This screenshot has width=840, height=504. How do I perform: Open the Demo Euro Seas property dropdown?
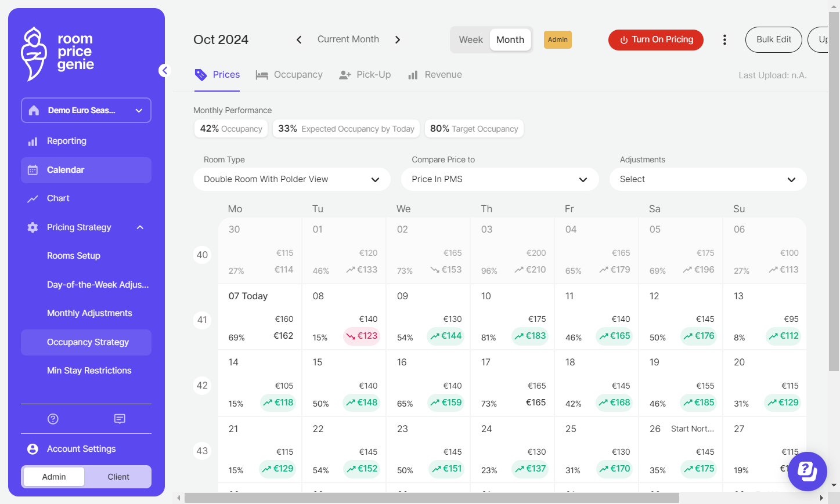pos(86,110)
